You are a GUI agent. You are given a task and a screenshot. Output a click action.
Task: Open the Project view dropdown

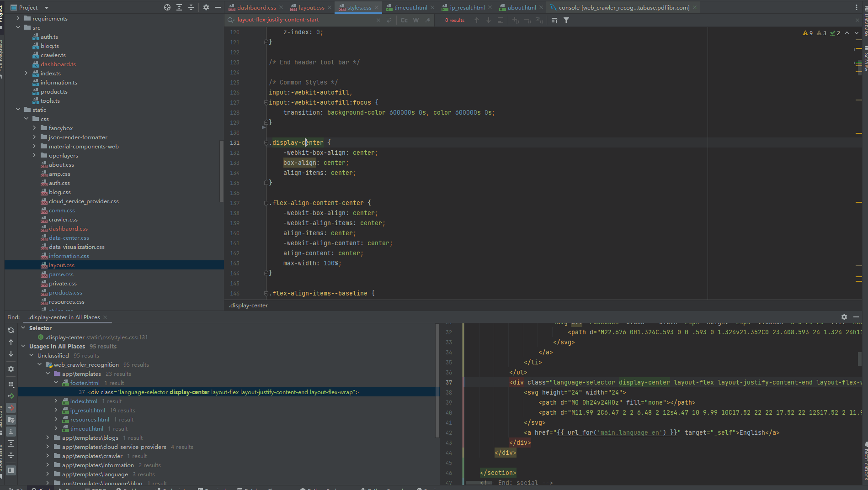pyautogui.click(x=46, y=8)
